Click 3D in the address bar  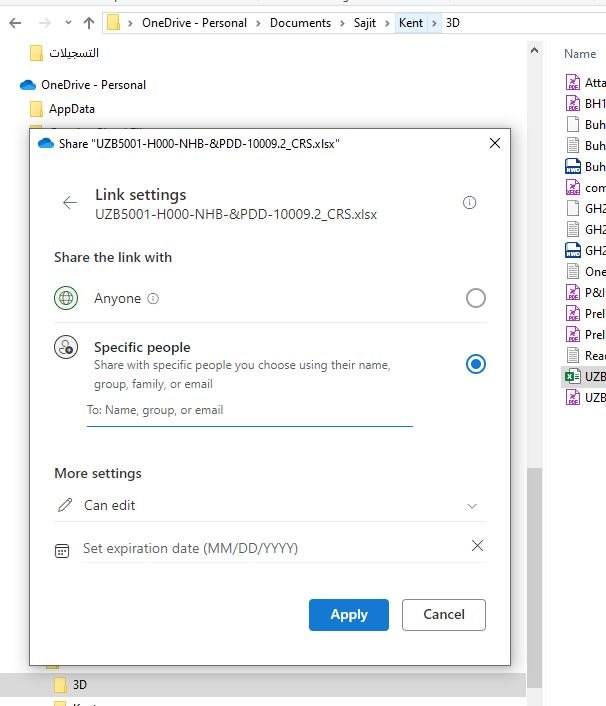[452, 23]
